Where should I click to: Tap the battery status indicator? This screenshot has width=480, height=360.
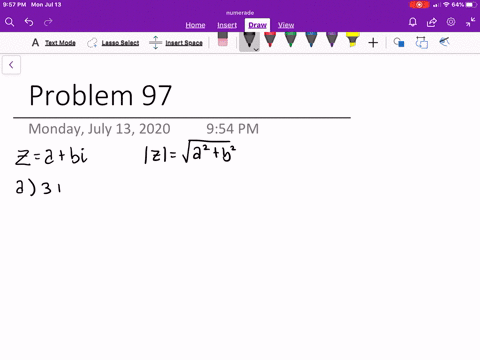471,5
